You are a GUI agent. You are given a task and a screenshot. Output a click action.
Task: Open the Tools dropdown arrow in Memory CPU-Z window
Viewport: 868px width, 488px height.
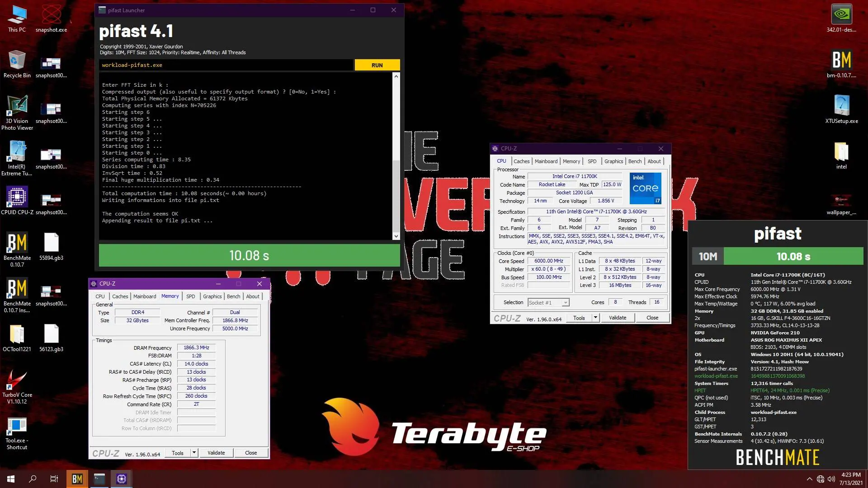[194, 453]
